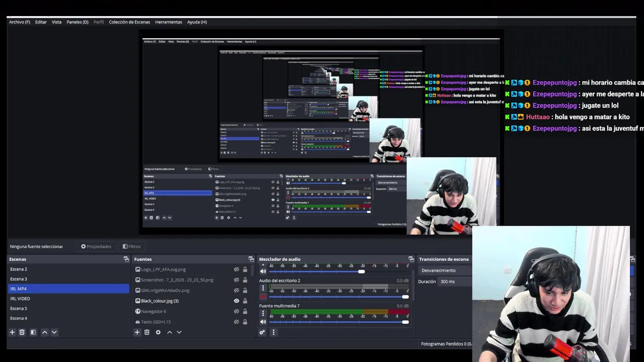Mute Fuente multimedia 7 speaker icon

[263, 322]
